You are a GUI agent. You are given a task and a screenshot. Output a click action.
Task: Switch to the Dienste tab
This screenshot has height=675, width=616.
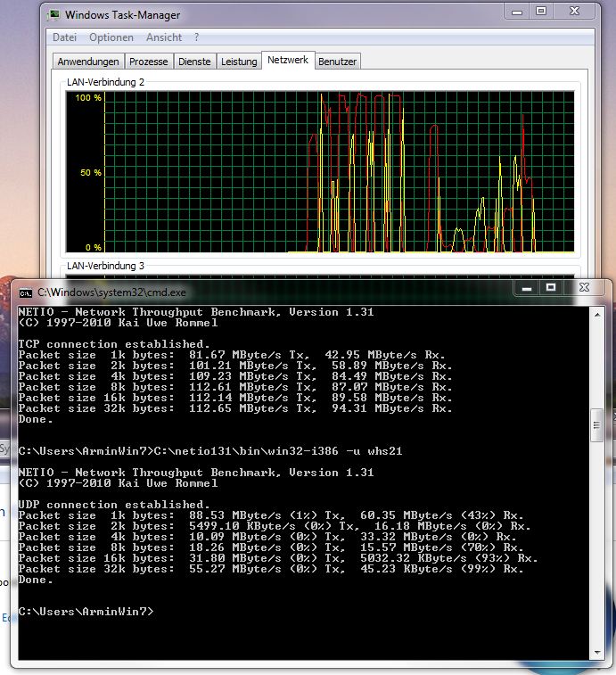coord(194,62)
